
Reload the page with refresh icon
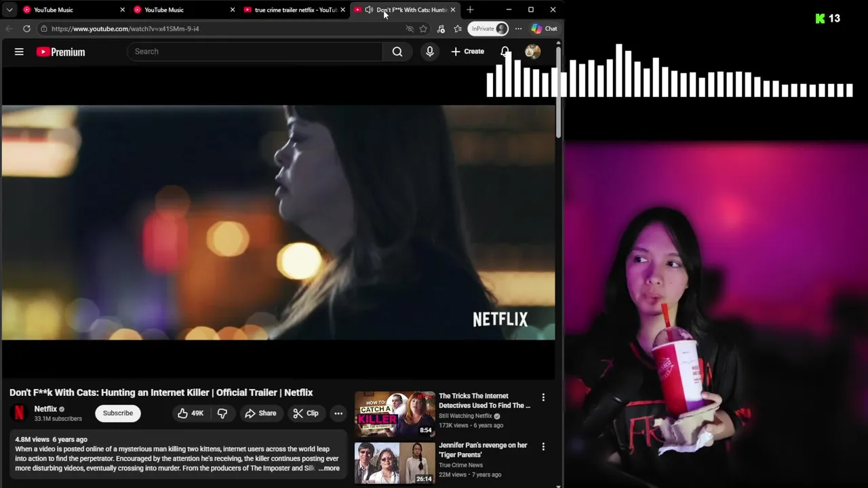(x=26, y=28)
